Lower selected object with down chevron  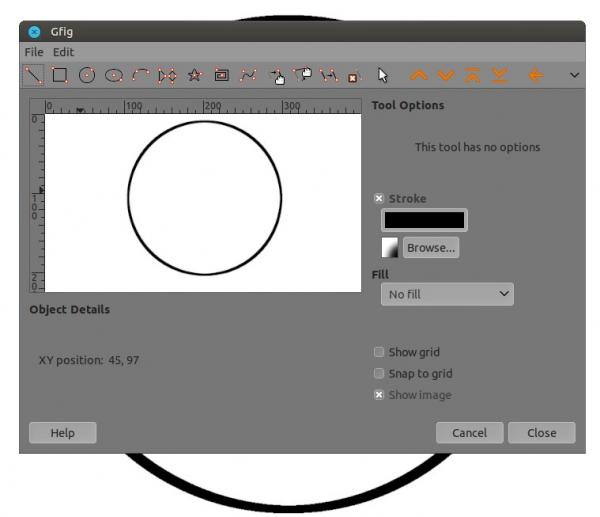446,75
